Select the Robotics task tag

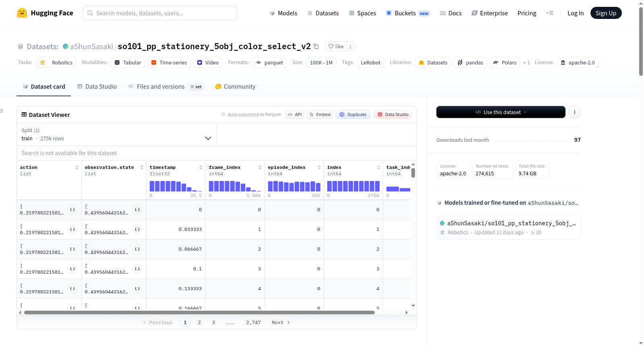[56, 62]
